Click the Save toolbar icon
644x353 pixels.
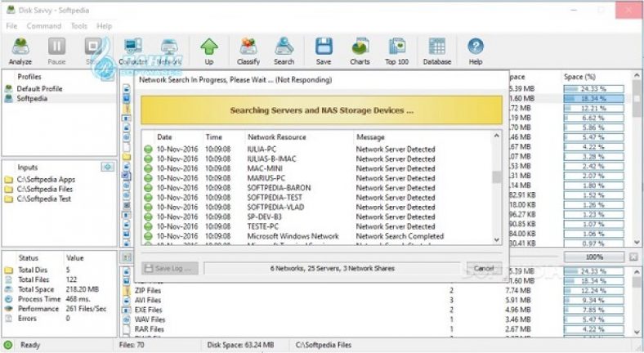pyautogui.click(x=324, y=51)
